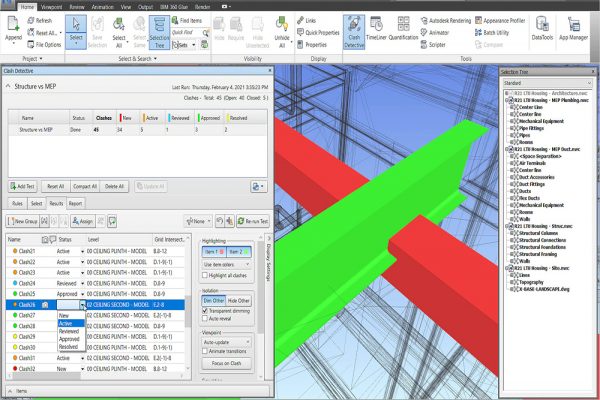Click the Focus on Clash button

click(229, 362)
